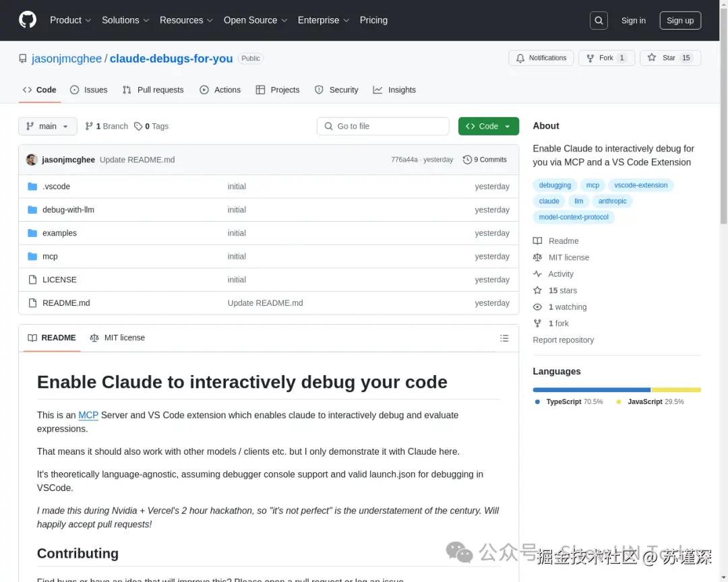The width and height of the screenshot is (728, 582).
Task: Click the search magnifier icon in header
Action: [599, 20]
